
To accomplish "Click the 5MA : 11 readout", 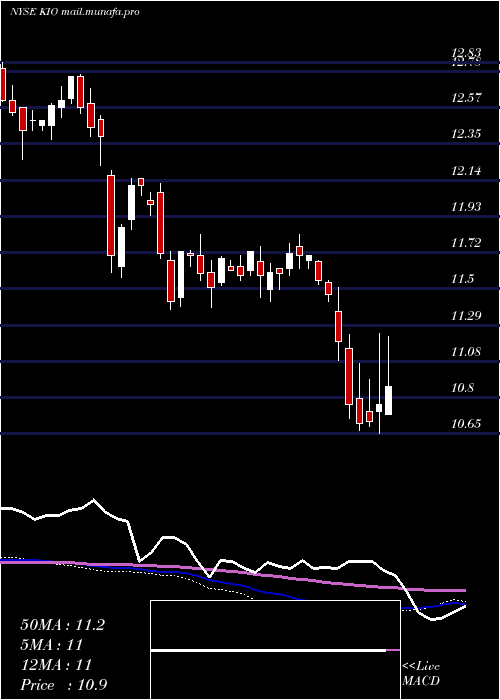I will point(52,645).
